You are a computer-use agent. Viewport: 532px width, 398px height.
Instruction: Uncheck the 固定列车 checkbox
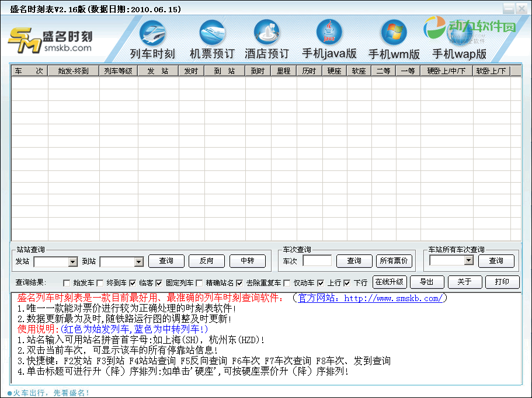pos(159,283)
